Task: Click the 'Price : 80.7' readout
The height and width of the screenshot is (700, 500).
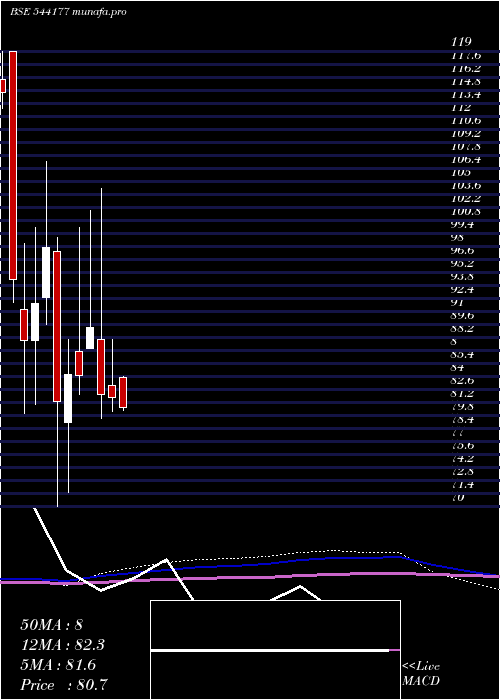Action: (64, 684)
